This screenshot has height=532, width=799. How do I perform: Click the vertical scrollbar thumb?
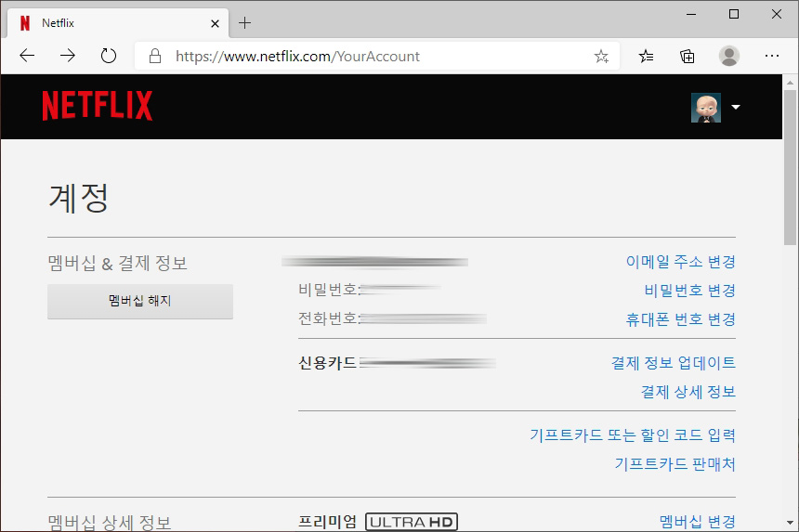(x=791, y=168)
